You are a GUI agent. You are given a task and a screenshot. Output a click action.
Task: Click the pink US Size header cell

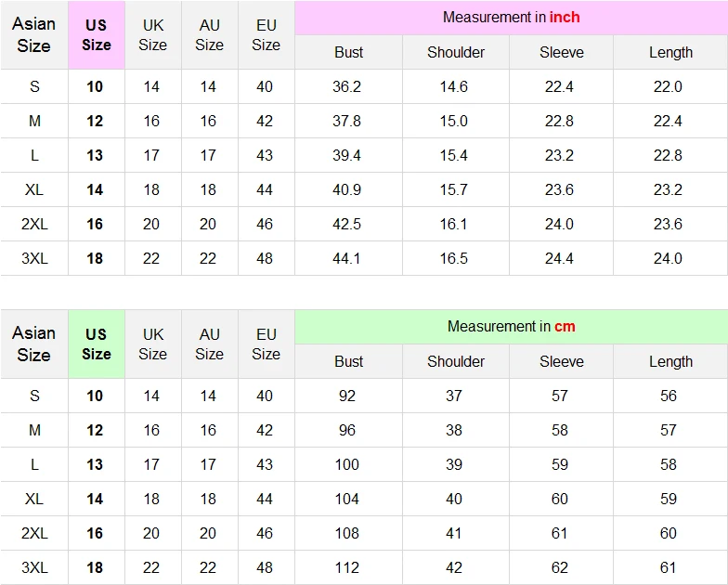pyautogui.click(x=97, y=35)
